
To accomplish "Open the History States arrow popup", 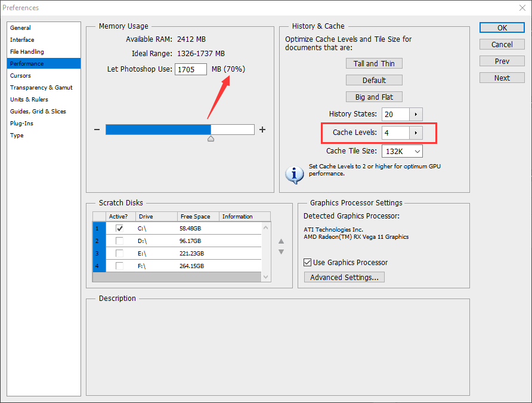I will tap(416, 115).
